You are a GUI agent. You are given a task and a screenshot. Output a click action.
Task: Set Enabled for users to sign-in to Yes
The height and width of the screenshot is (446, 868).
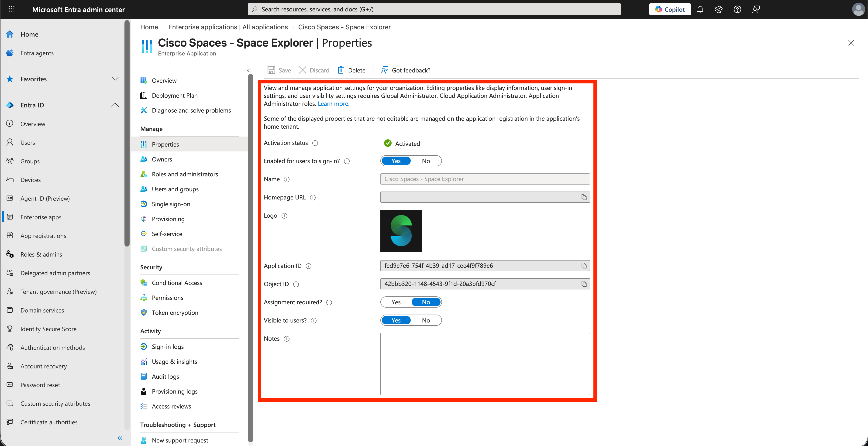[396, 161]
